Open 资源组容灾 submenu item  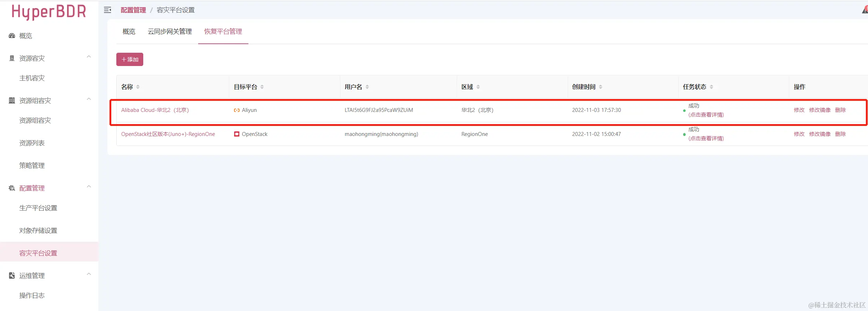[x=35, y=120]
